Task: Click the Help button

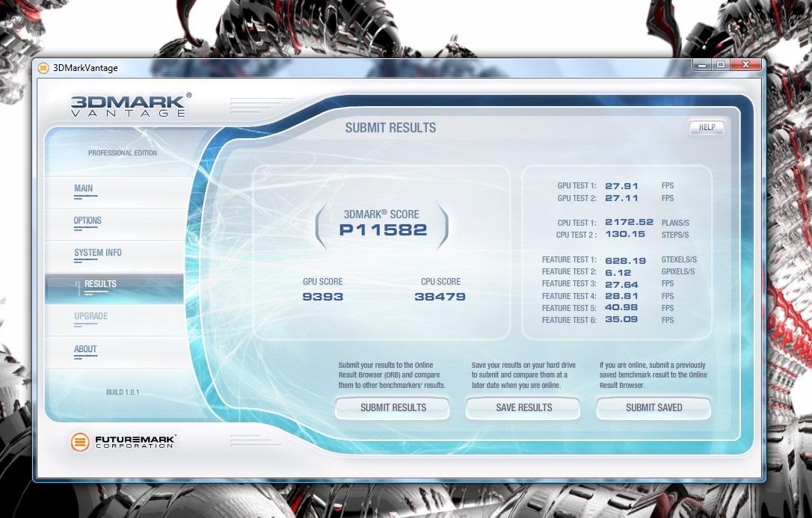Action: [x=707, y=127]
